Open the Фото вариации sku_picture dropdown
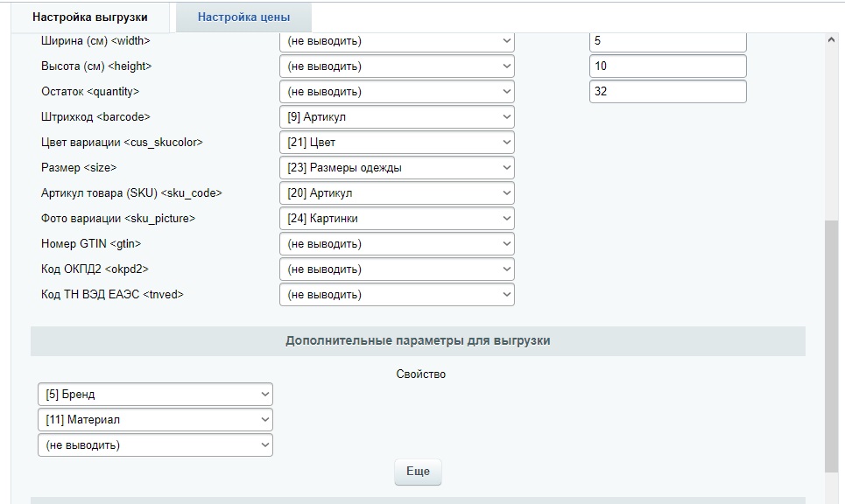The width and height of the screenshot is (845, 504). pyautogui.click(x=397, y=219)
